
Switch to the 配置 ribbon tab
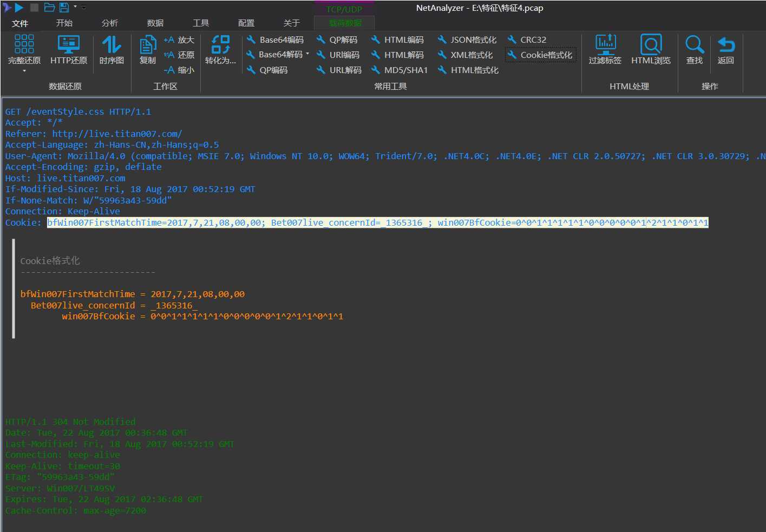click(246, 23)
